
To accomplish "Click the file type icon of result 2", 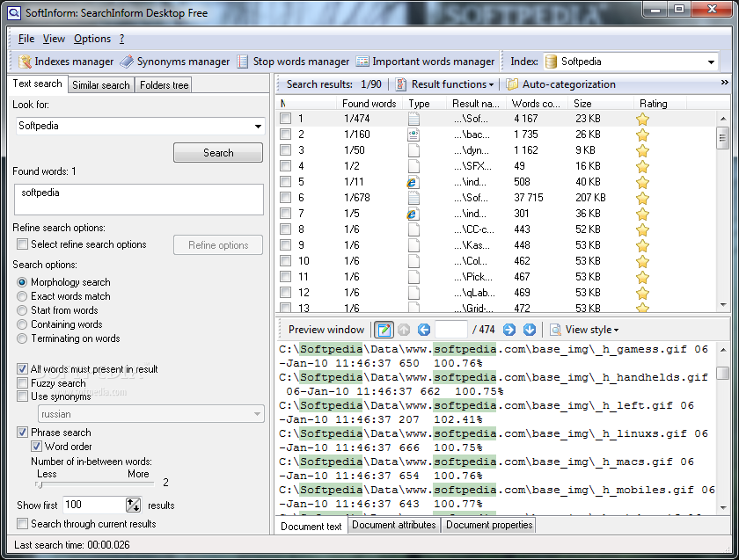I will point(413,135).
